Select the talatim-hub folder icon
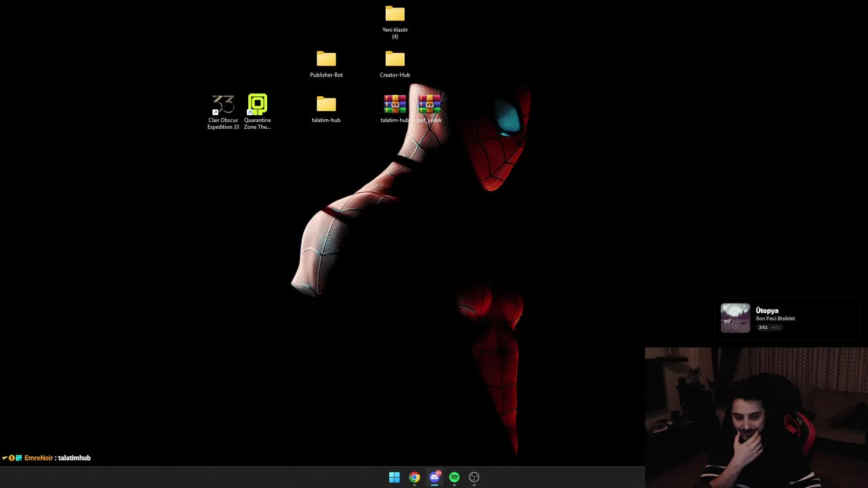868x488 pixels. (326, 104)
